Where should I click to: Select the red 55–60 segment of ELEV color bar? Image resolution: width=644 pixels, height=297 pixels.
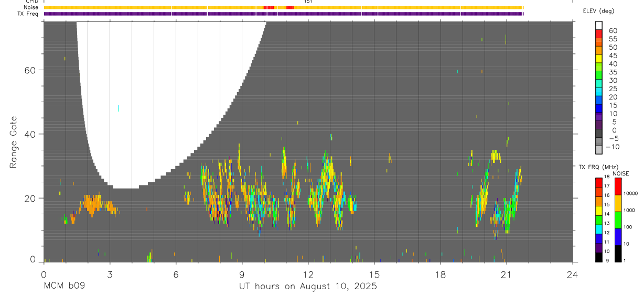tap(599, 34)
